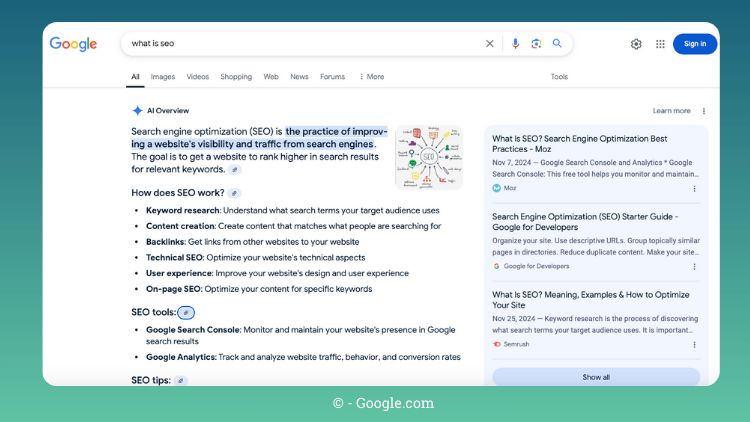Switch to the News tab
Viewport: 750px width, 422px height.
(299, 77)
